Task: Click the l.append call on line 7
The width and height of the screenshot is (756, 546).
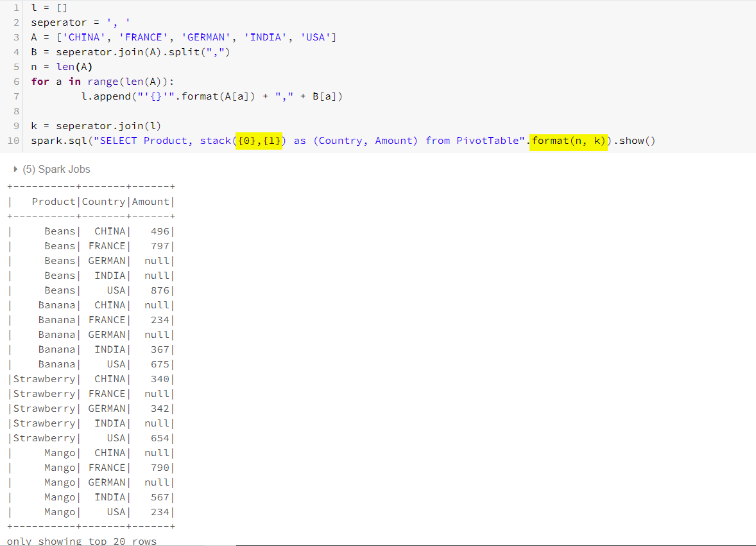Action: [x=103, y=96]
